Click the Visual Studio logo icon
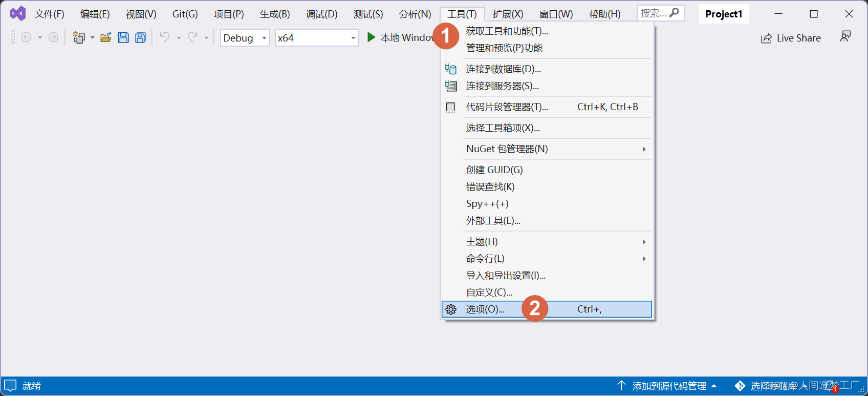Viewport: 868px width, 396px height. click(18, 13)
